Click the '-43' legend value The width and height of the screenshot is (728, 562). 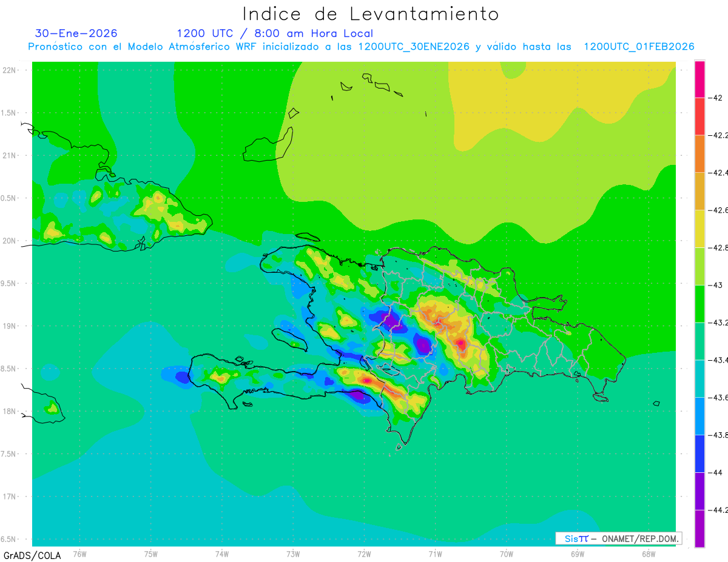pyautogui.click(x=715, y=285)
